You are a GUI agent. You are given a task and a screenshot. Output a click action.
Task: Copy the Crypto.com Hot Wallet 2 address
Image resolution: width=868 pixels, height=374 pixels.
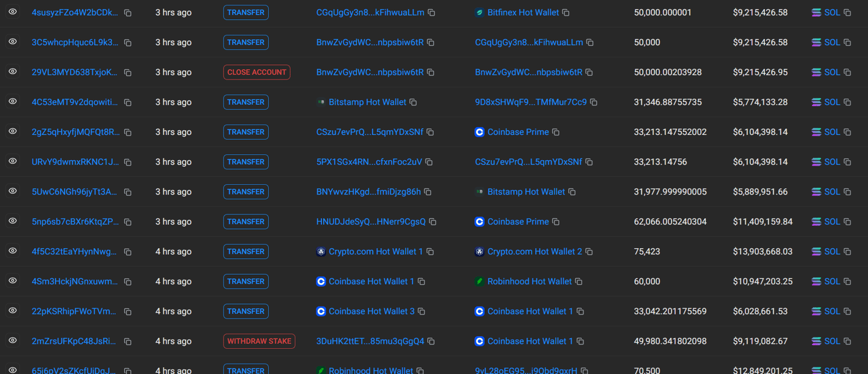coord(589,252)
